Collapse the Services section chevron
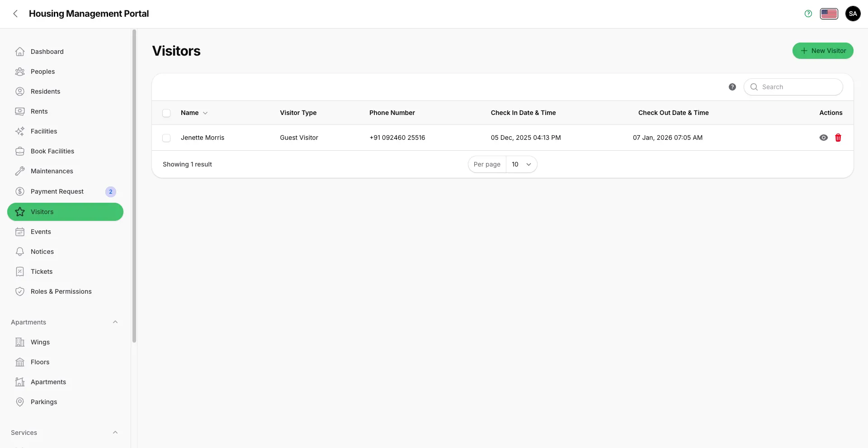This screenshot has height=448, width=868. point(115,433)
